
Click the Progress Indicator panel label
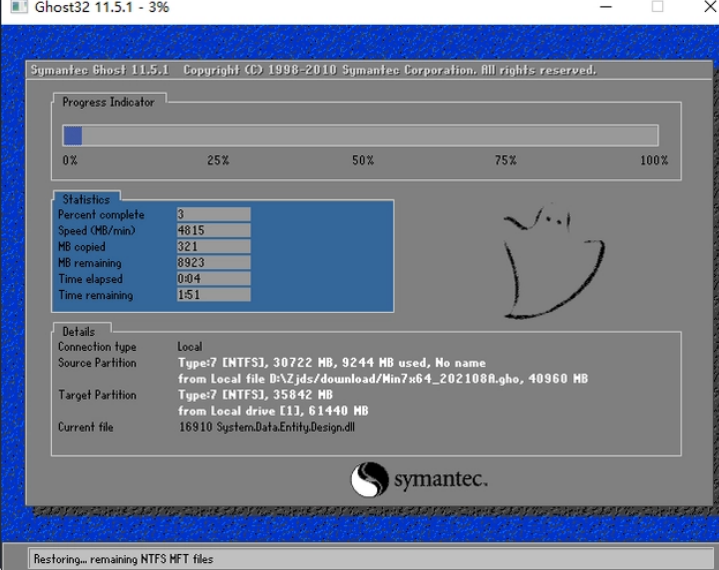coord(108,102)
